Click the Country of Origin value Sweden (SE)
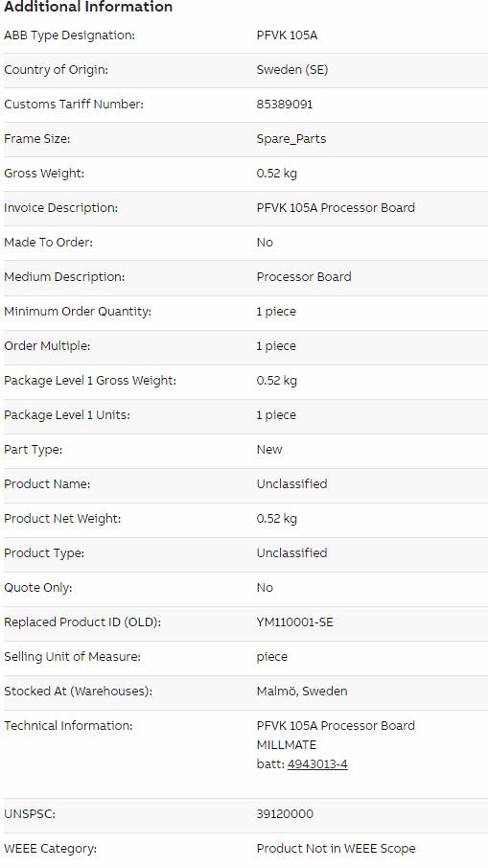The image size is (488, 868). click(292, 70)
